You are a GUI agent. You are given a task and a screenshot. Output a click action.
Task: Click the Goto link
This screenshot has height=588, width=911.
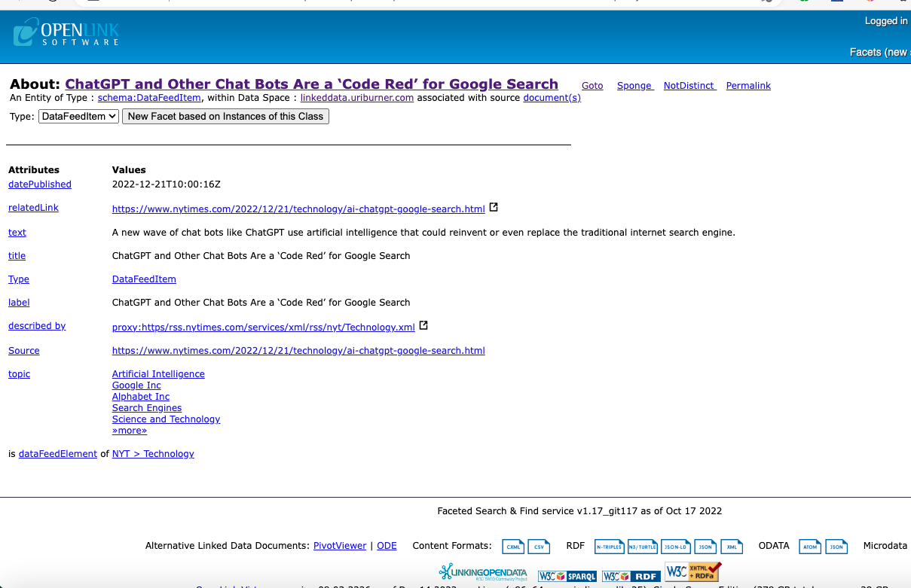click(x=592, y=86)
